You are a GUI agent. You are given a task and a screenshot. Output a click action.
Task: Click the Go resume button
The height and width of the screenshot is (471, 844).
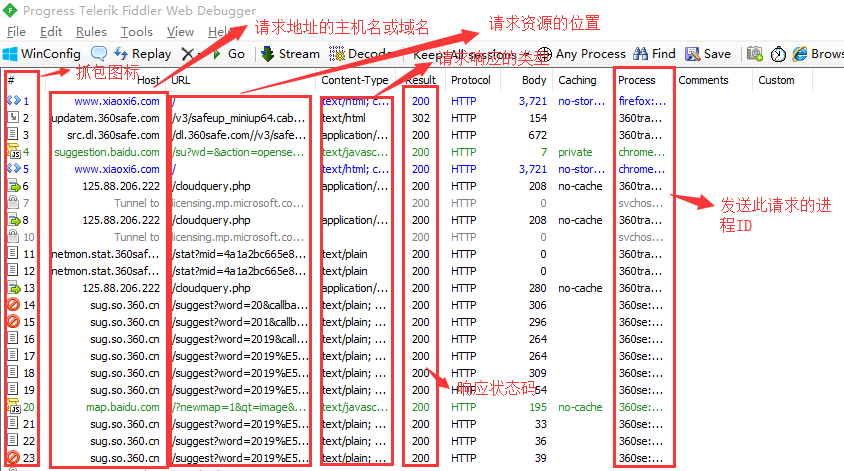pyautogui.click(x=229, y=54)
